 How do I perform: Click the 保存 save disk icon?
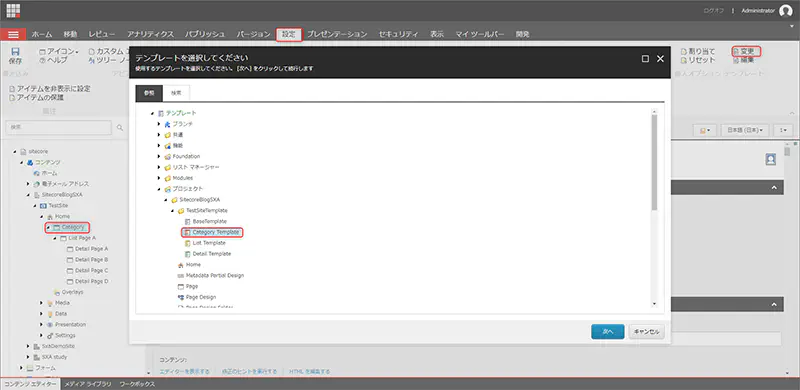click(x=15, y=52)
